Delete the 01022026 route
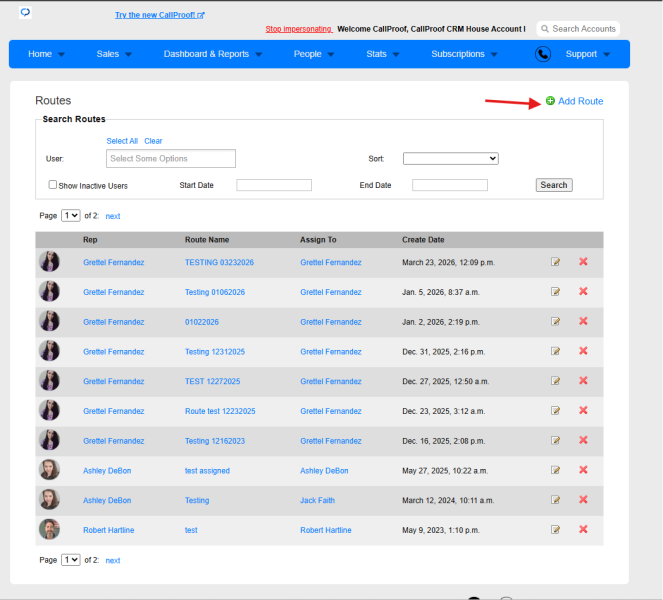 coord(583,321)
